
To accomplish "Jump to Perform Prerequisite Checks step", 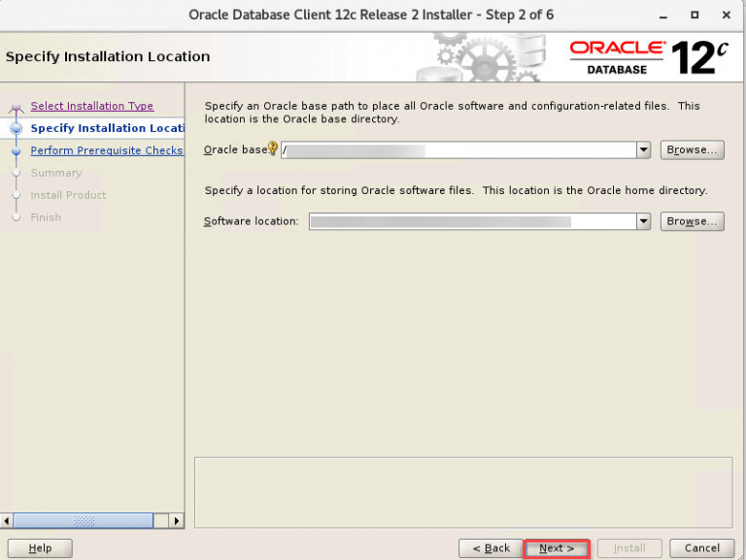I will tap(107, 150).
